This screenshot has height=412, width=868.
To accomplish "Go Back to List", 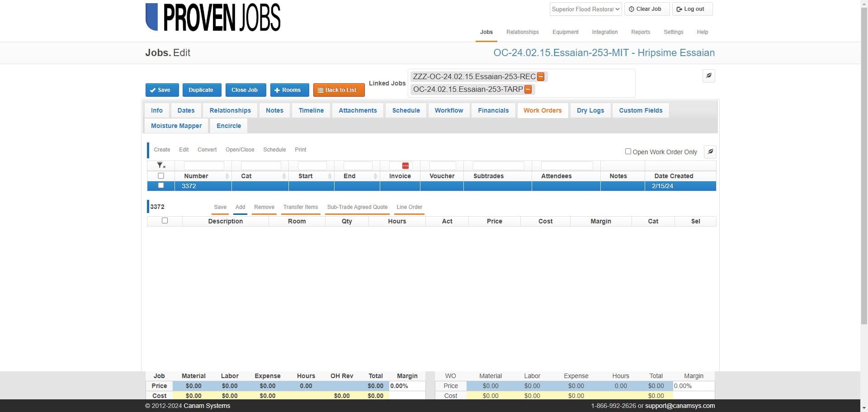I will [339, 90].
